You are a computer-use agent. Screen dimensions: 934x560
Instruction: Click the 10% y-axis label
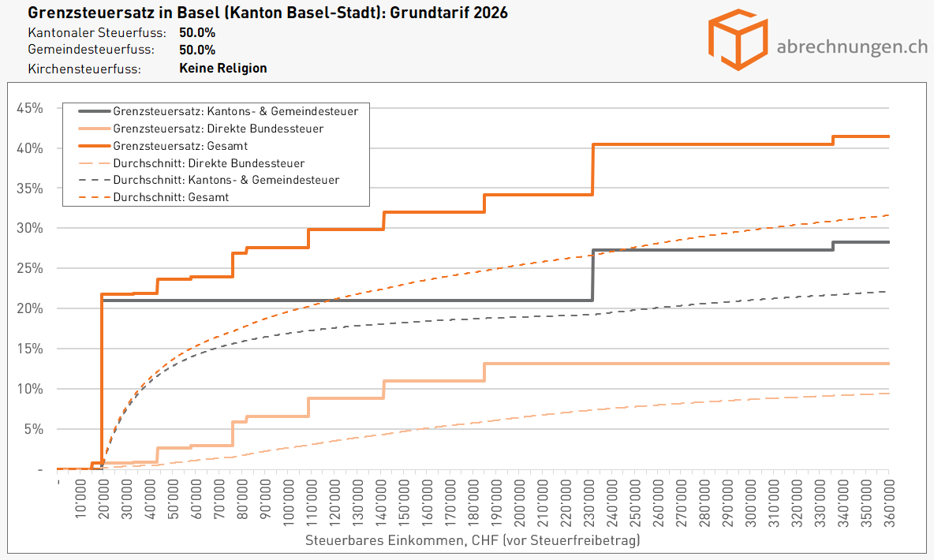(30, 389)
